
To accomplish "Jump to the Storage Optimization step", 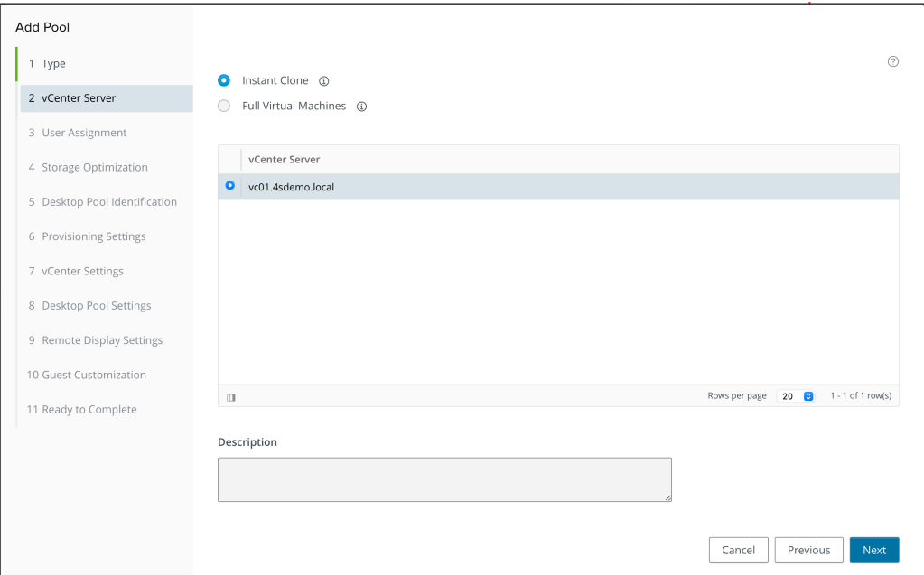I will (94, 167).
